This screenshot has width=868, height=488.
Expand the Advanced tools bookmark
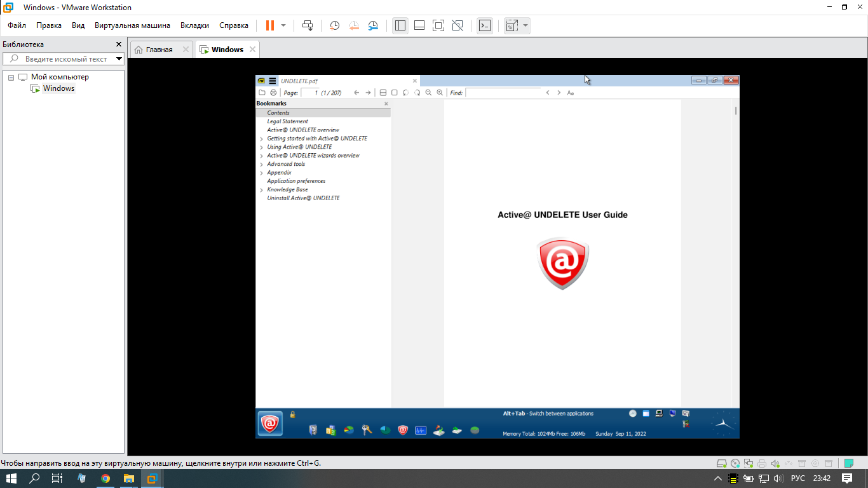coord(261,164)
